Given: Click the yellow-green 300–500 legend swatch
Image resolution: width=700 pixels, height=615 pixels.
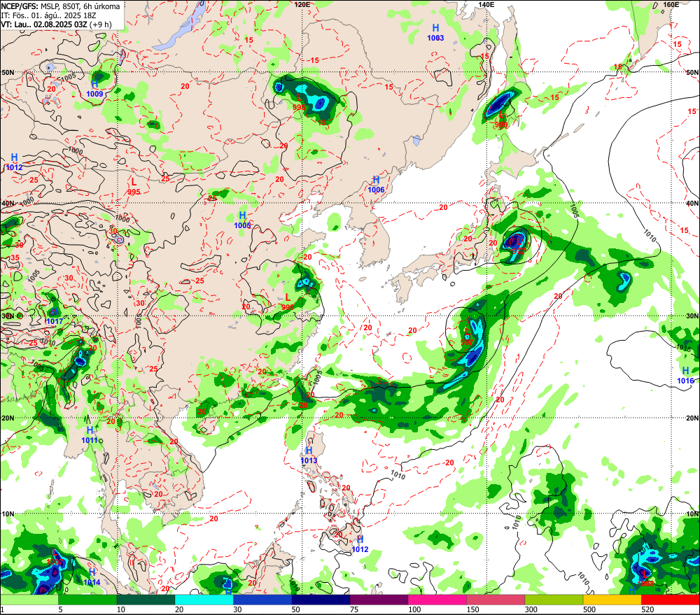Looking at the screenshot, I should (554, 600).
